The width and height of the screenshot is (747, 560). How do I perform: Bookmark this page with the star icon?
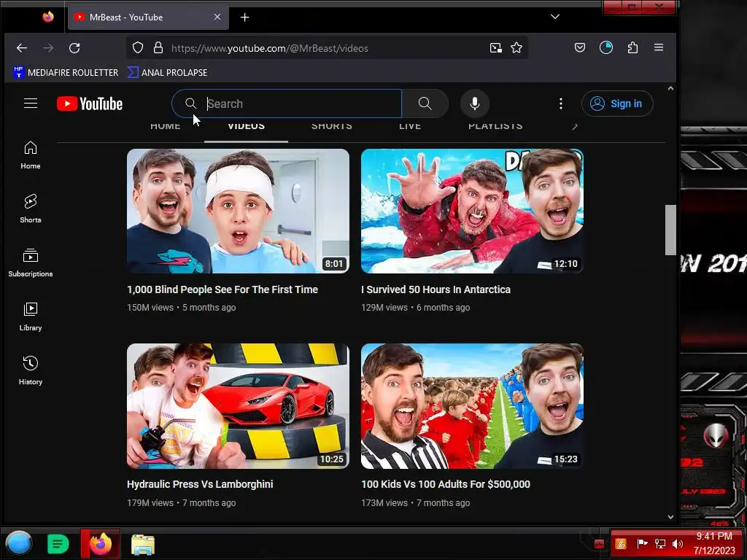(x=516, y=47)
